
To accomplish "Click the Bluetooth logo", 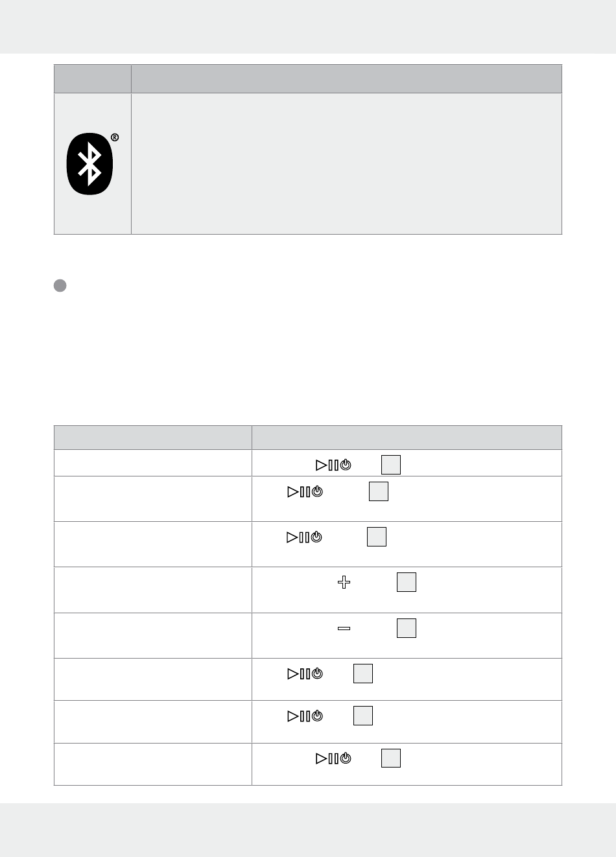I will [90, 164].
